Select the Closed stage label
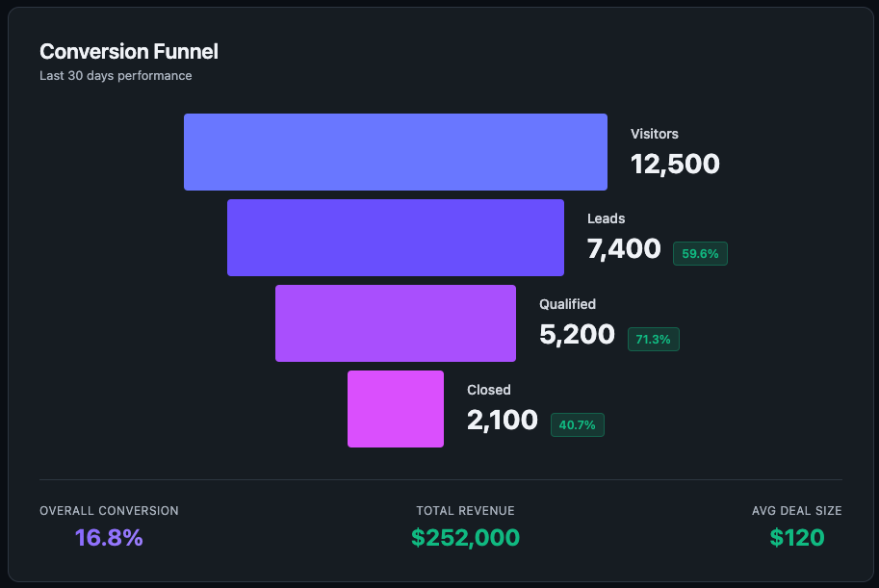 [488, 390]
